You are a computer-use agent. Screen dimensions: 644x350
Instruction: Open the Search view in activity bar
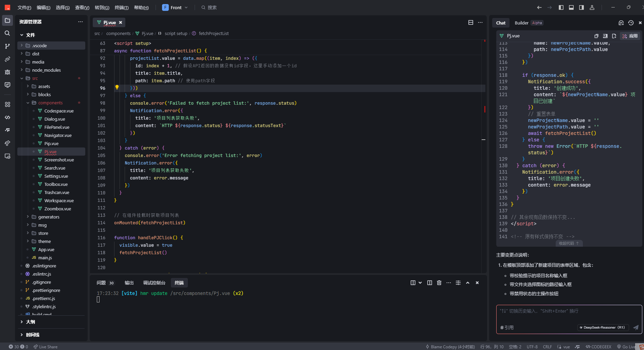click(7, 33)
